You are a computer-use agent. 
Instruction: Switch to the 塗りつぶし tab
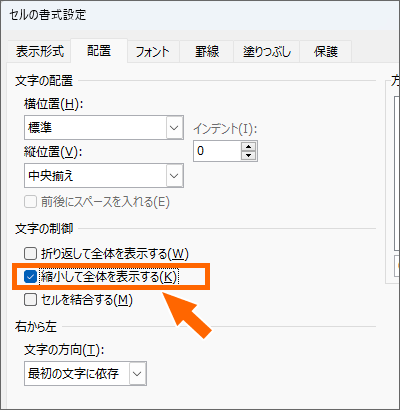point(267,52)
